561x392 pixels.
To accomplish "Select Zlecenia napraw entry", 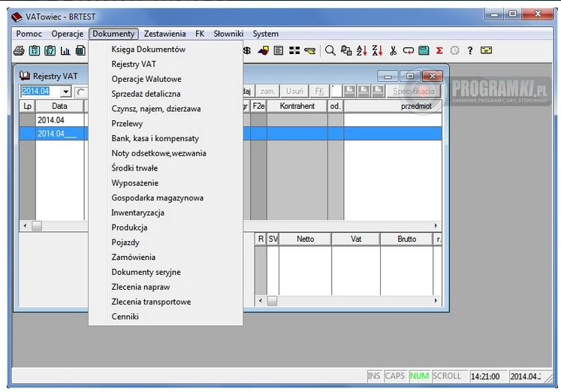I will [166, 287].
